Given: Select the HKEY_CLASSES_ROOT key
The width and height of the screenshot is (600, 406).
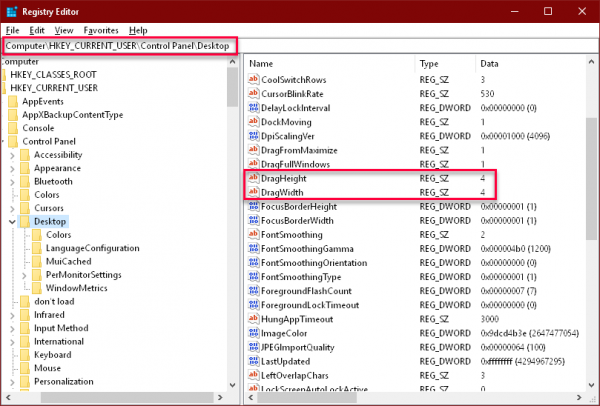Looking at the screenshot, I should tap(53, 75).
